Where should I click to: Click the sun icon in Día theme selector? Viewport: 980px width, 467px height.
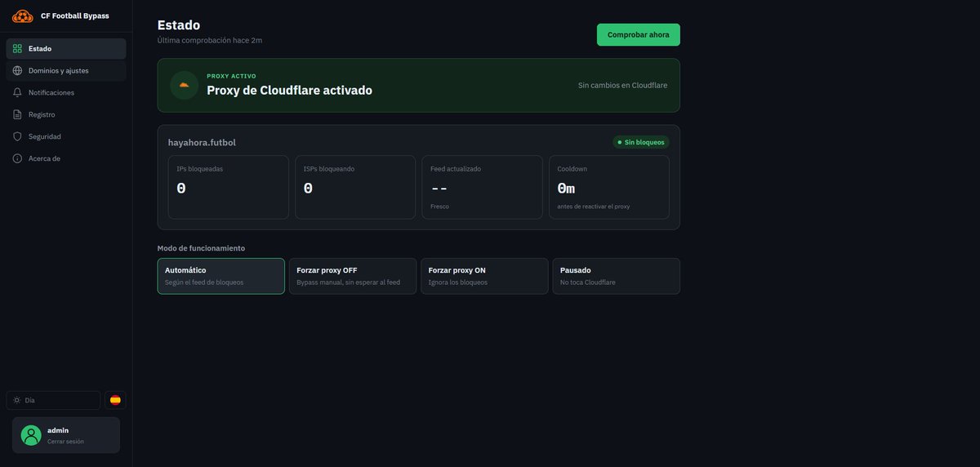[x=16, y=400]
